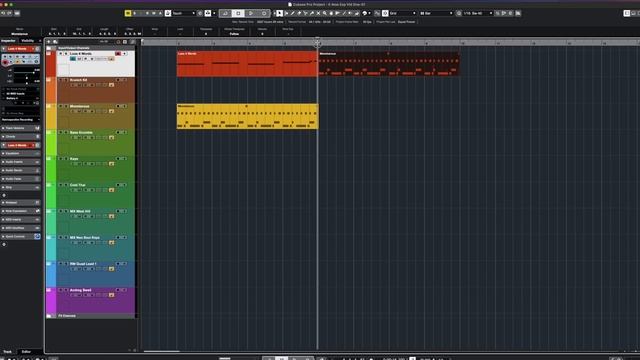This screenshot has height=360, width=640.
Task: Open the Grid snap type dropdown
Action: click(403, 13)
